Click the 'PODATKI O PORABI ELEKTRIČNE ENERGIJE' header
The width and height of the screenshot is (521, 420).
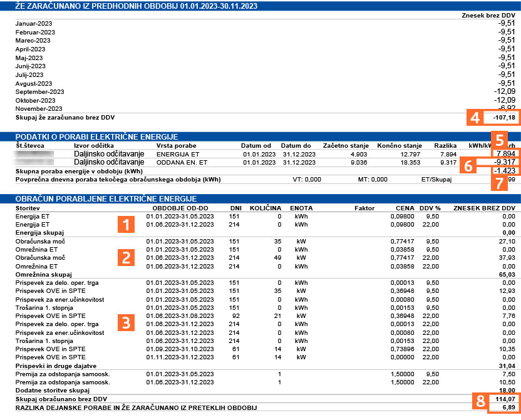point(96,137)
